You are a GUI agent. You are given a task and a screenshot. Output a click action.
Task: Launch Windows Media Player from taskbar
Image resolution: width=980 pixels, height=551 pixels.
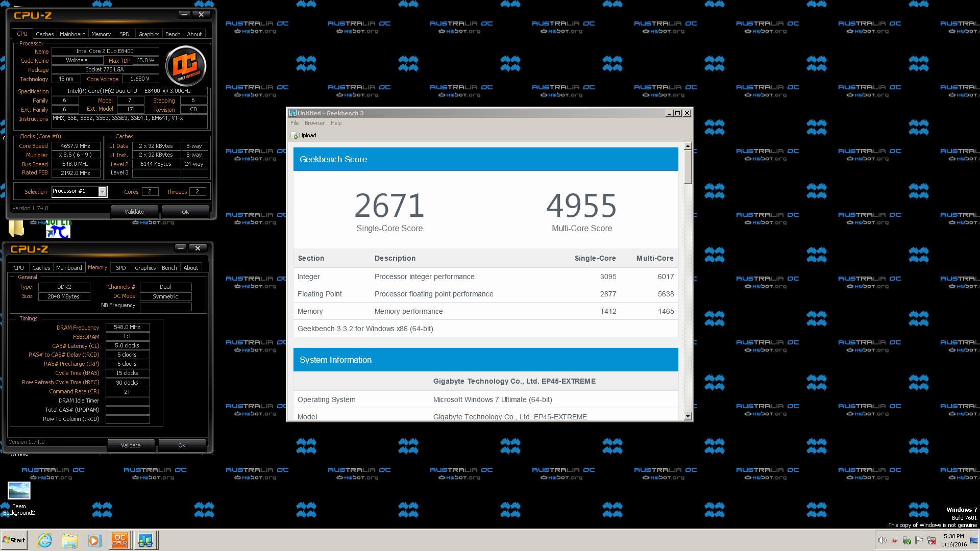(95, 540)
